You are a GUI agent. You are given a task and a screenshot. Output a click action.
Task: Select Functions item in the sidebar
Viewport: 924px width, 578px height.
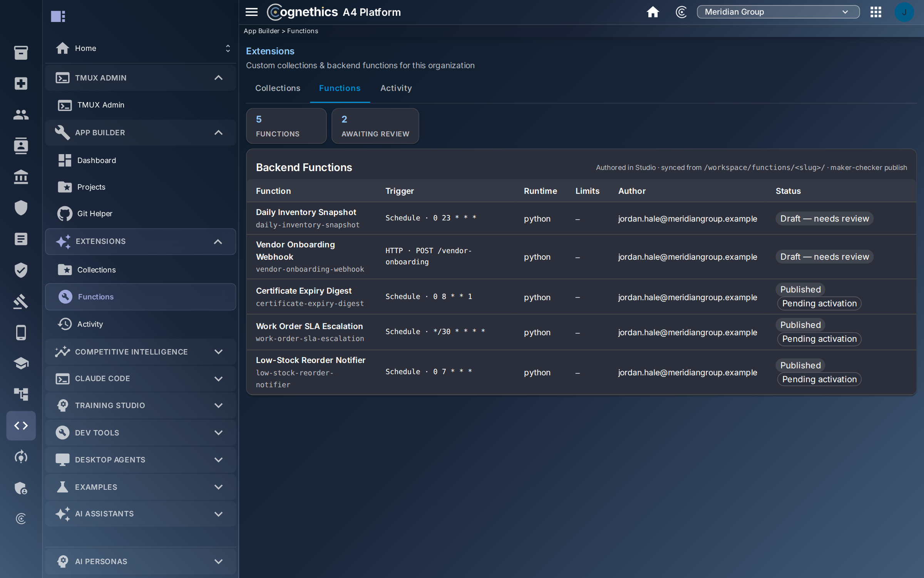click(x=140, y=297)
